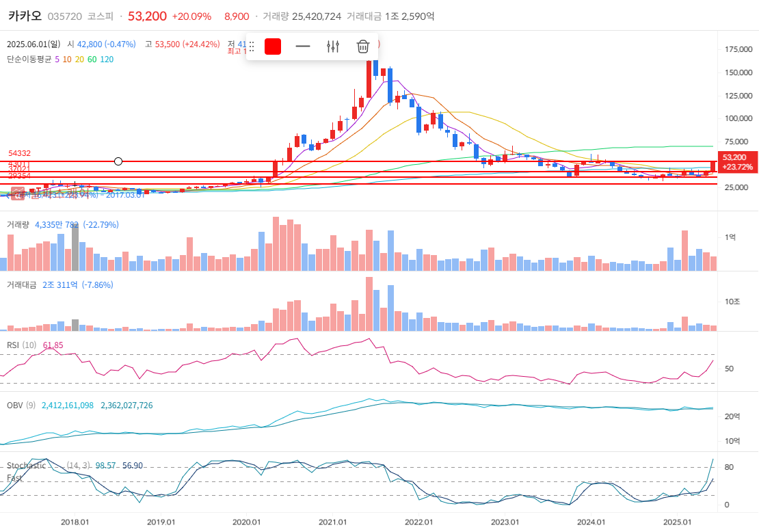Click the 2025.01 time axis label
The height and width of the screenshot is (532, 759).
(x=677, y=522)
